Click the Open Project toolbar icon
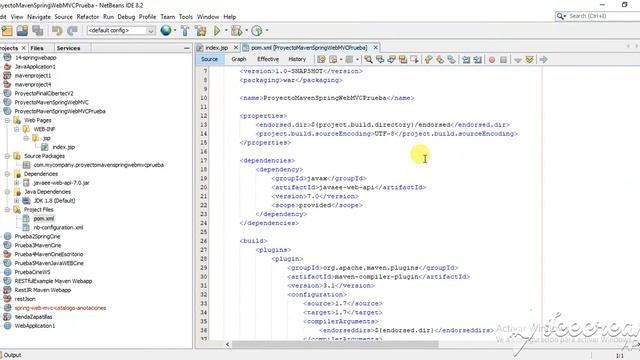 [22, 31]
